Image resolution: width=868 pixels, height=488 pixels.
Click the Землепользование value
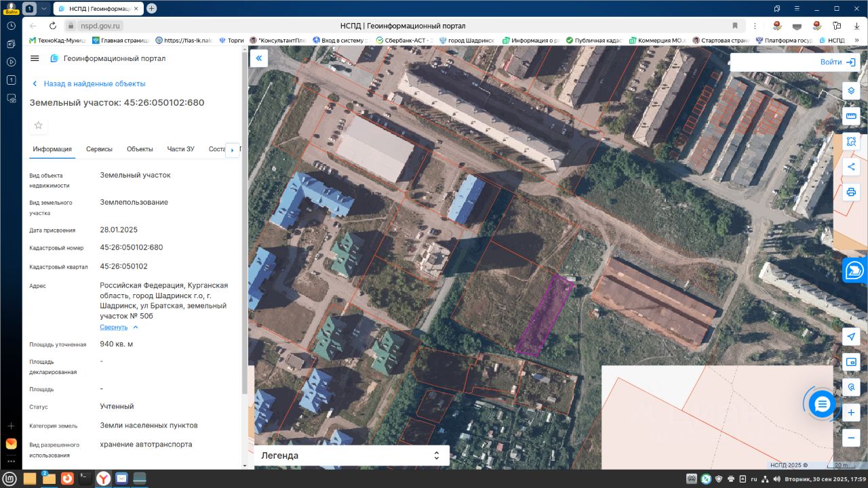click(x=134, y=203)
